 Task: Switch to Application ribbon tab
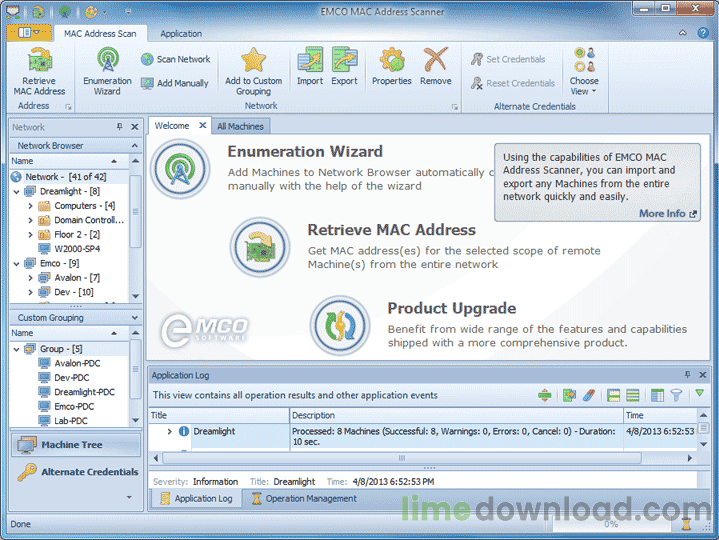coord(181,33)
